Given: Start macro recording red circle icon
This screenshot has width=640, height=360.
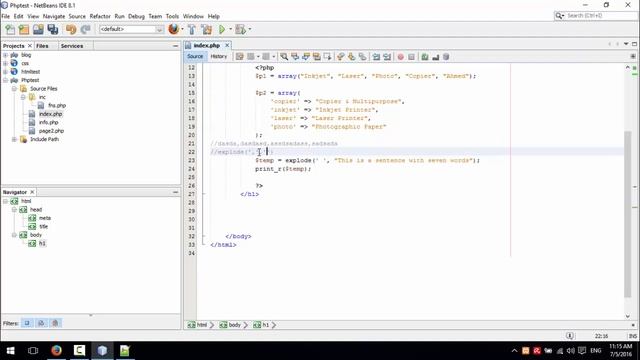Looking at the screenshot, I should tap(400, 57).
